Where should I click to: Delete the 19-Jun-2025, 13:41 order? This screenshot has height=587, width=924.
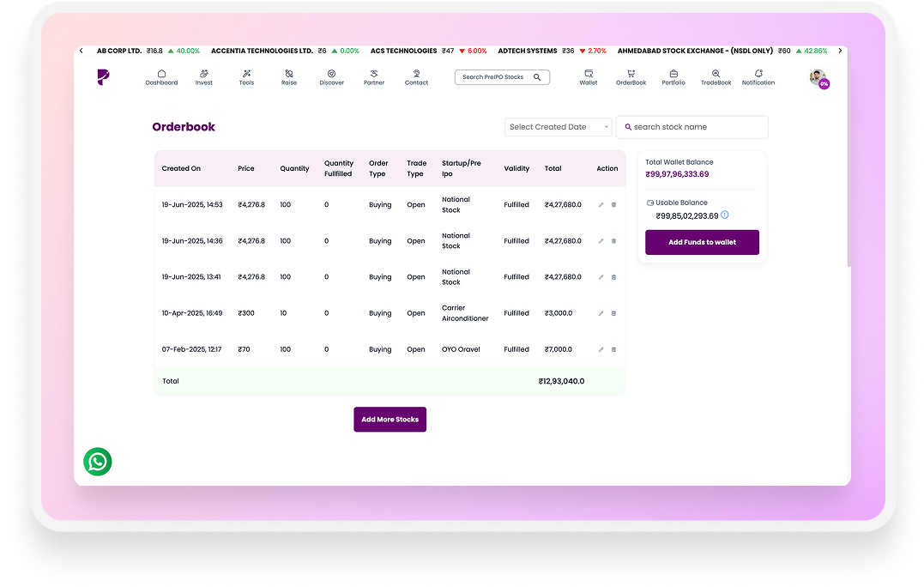613,277
